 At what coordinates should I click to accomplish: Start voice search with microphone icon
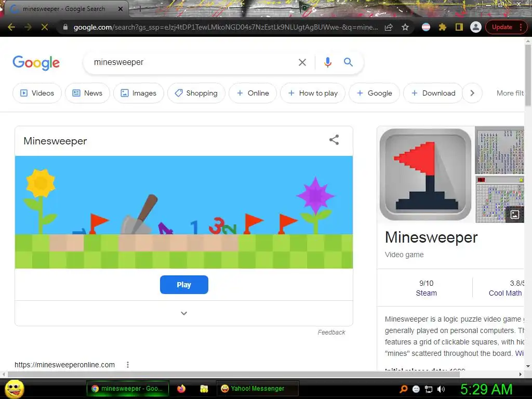[x=327, y=62]
